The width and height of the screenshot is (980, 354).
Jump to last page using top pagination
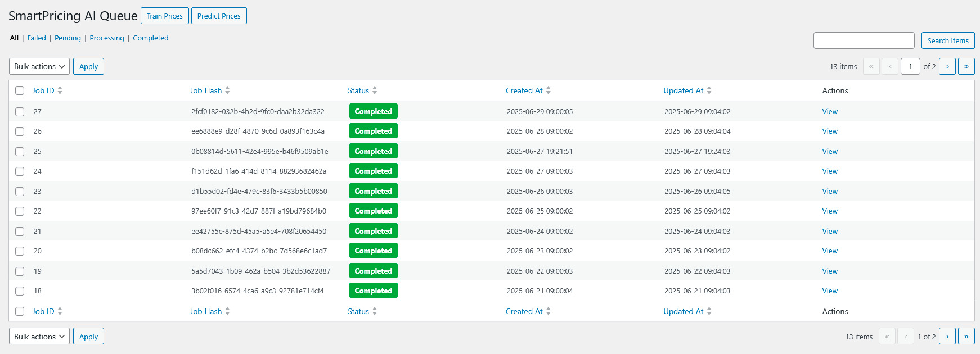[x=966, y=66]
